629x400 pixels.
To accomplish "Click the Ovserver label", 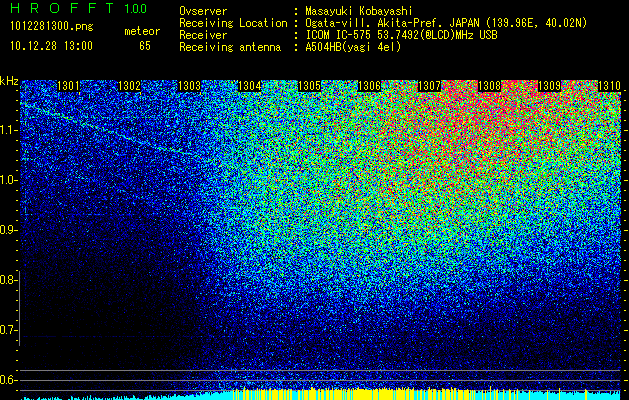I will pyautogui.click(x=203, y=11).
